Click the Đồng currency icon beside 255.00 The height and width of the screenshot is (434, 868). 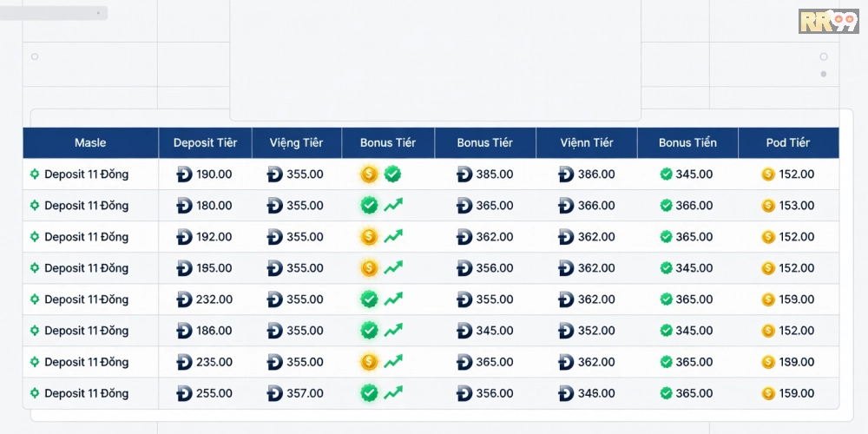184,393
